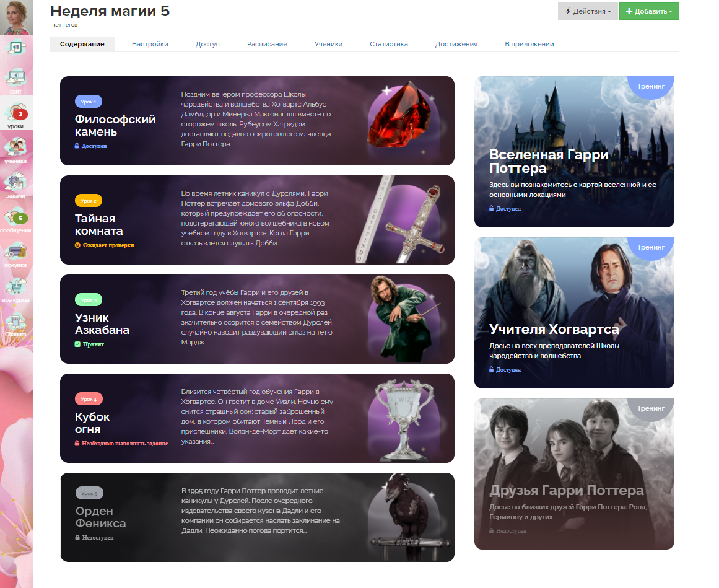Click the 'покупки' sidebar icon

(15, 254)
